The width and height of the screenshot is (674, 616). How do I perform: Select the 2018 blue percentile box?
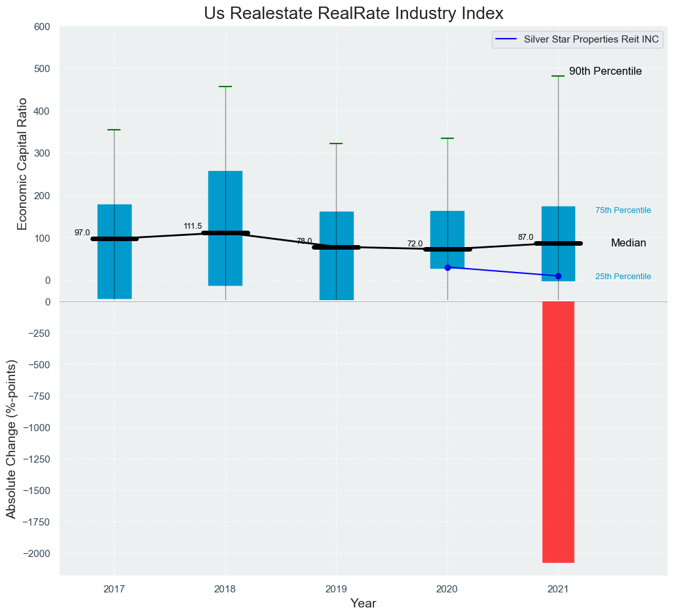(225, 197)
